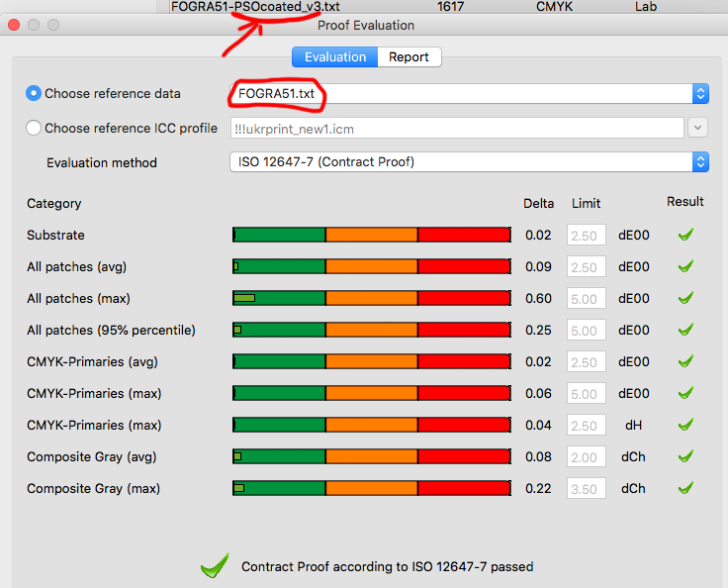Click the large Contract Proof passed checkmark
The width and height of the screenshot is (728, 588).
tap(215, 565)
